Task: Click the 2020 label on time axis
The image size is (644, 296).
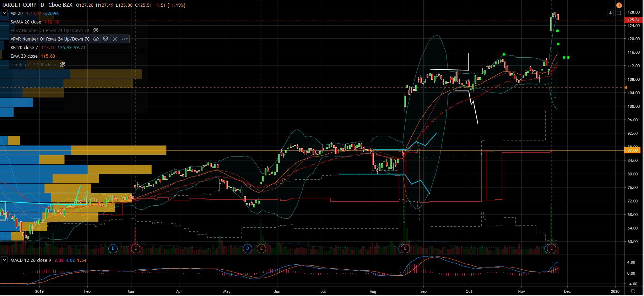Action: pos(615,291)
